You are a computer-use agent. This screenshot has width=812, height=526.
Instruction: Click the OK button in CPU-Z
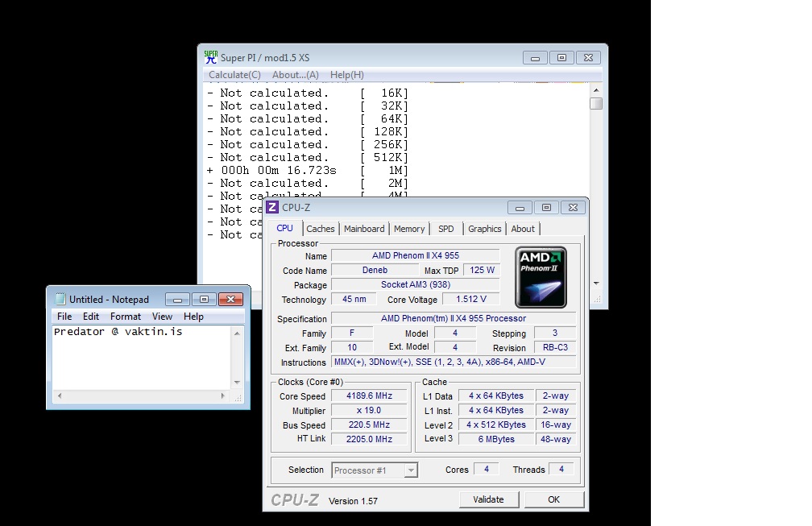click(x=553, y=499)
